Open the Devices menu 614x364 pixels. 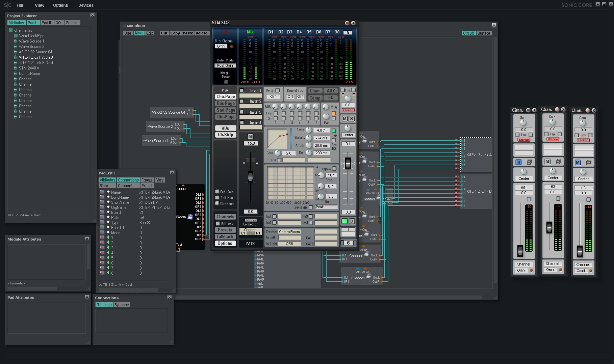point(86,5)
